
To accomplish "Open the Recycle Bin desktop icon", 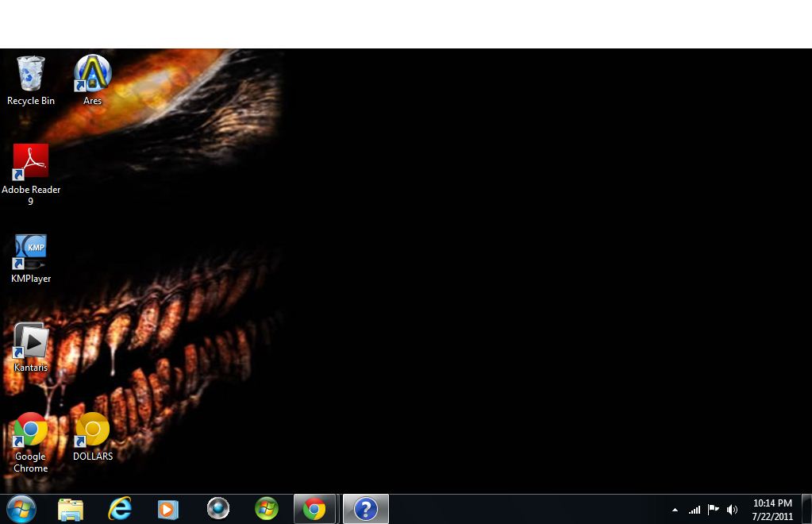I will click(30, 80).
